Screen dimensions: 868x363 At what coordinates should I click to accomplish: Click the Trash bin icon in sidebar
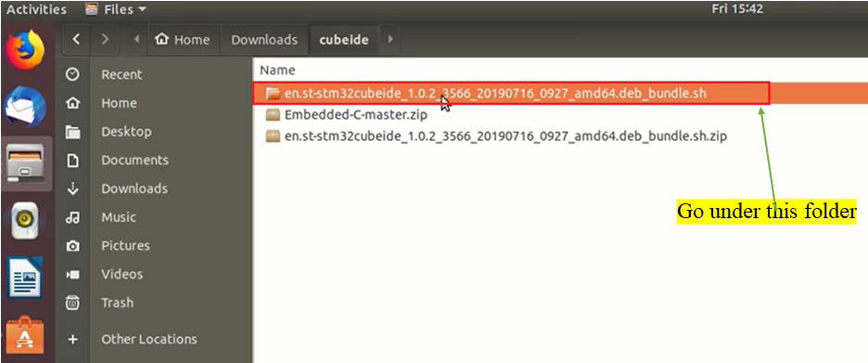tap(72, 303)
